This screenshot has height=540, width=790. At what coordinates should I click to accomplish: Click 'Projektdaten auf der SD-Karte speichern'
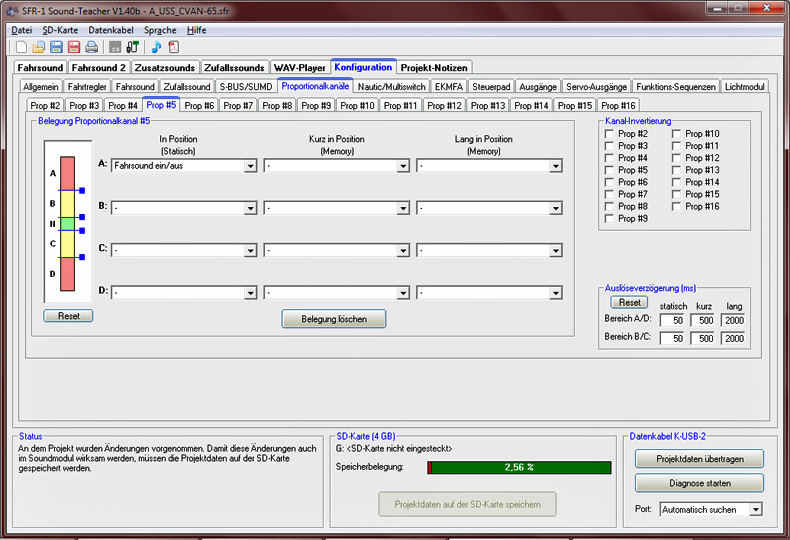point(468,504)
